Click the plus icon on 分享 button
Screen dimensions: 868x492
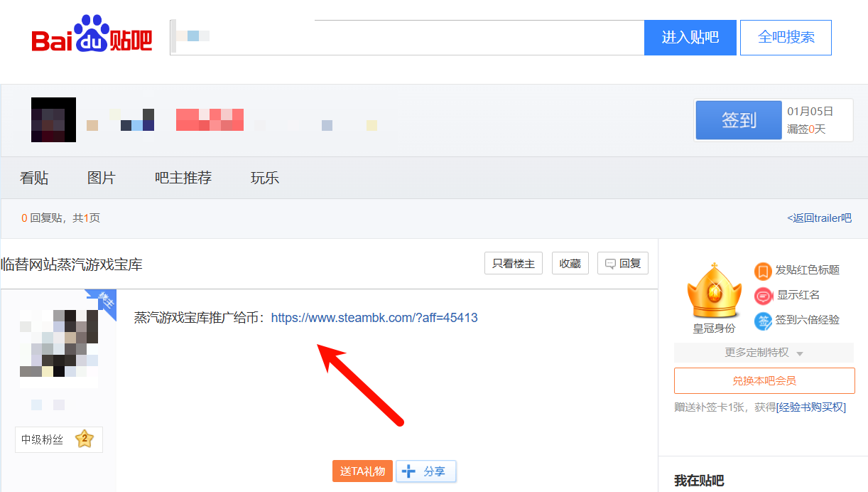click(408, 471)
